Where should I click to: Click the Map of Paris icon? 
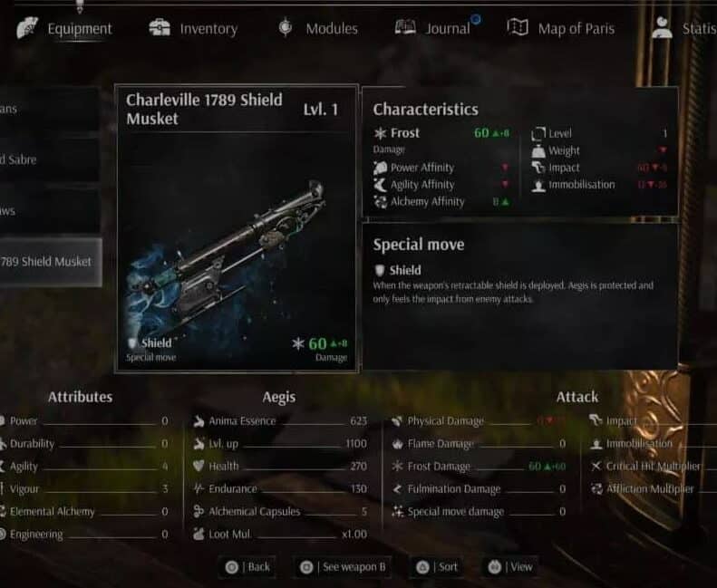[518, 27]
